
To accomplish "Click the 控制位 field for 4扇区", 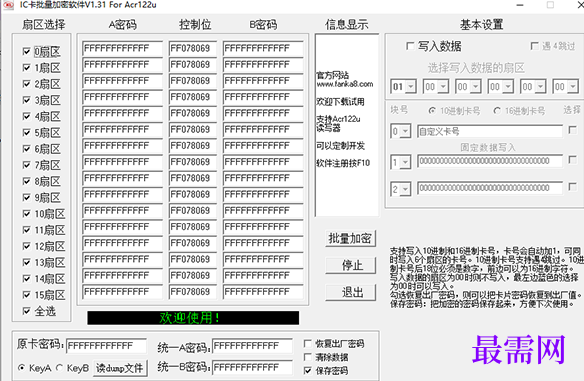I will click(193, 113).
